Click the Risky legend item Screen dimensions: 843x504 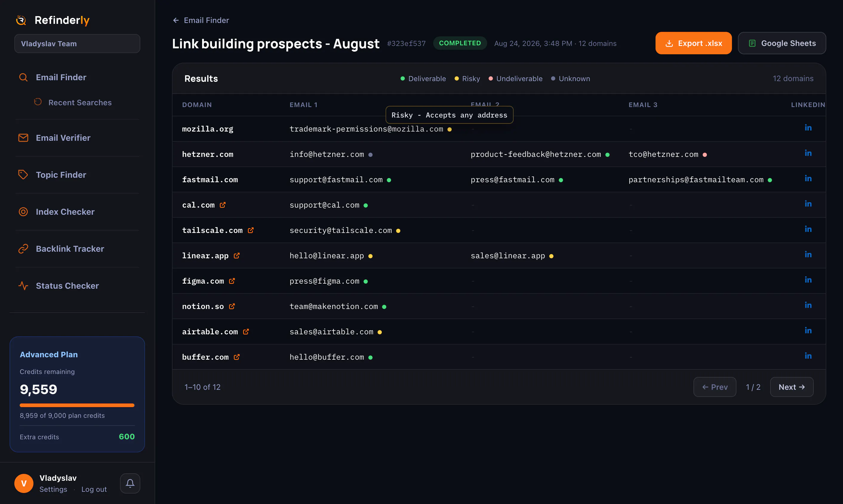(x=467, y=78)
